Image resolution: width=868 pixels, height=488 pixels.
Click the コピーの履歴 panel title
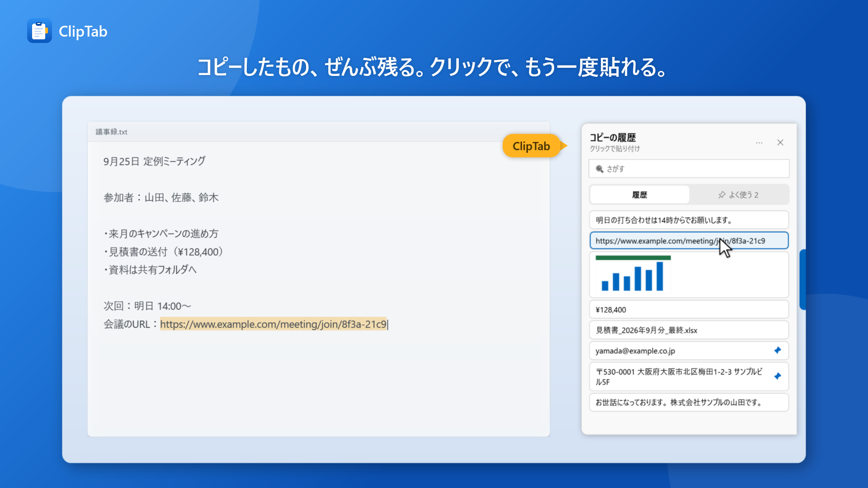613,137
